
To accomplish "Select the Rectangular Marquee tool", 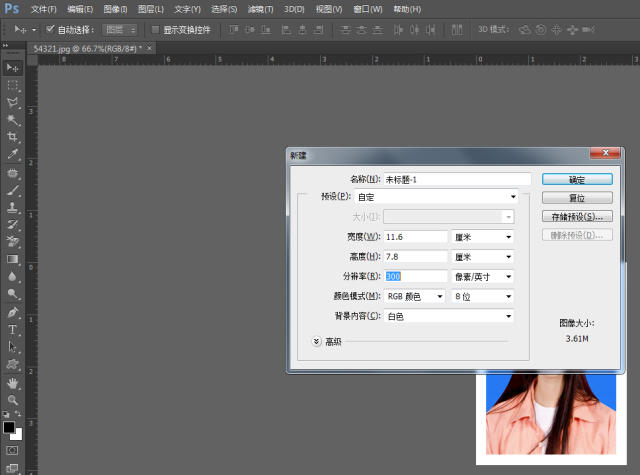I will coord(13,85).
